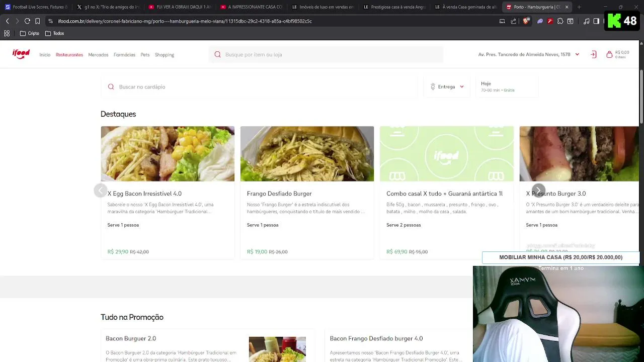Open the apps grid in bookmarks bar
644x362 pixels.
(x=7, y=33)
